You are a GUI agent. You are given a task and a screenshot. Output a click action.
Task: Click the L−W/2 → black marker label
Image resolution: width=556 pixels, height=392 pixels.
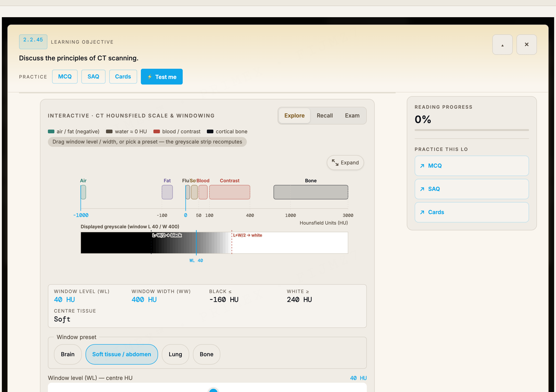click(x=167, y=235)
